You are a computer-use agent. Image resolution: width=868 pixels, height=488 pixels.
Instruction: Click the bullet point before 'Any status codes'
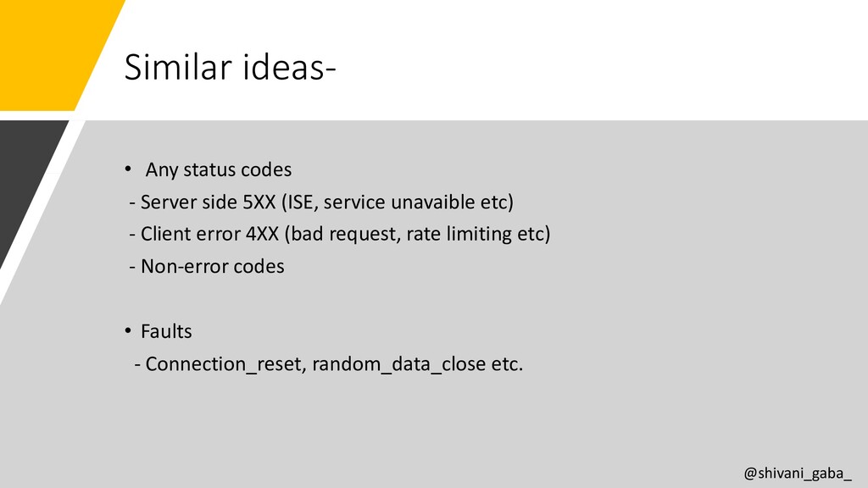point(128,169)
